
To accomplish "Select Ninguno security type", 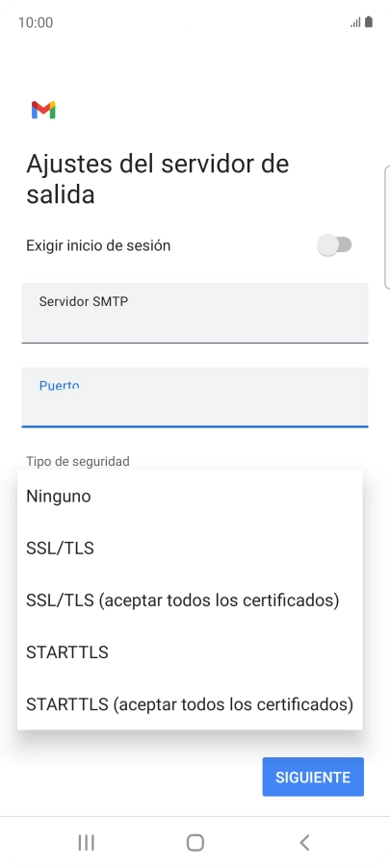I will (x=190, y=496).
